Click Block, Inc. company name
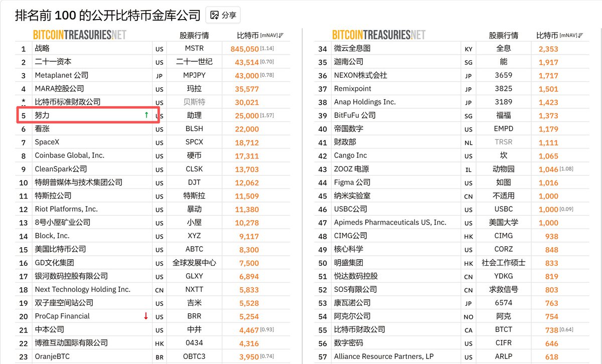 click(x=52, y=236)
